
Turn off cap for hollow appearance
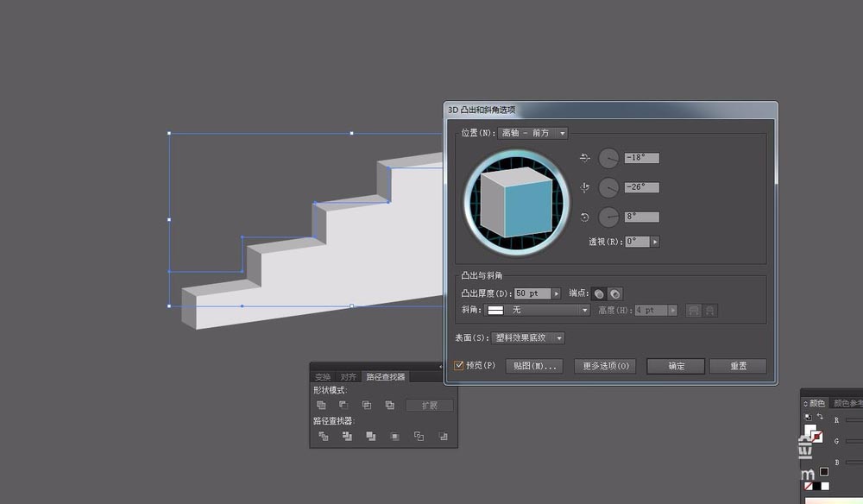(614, 293)
